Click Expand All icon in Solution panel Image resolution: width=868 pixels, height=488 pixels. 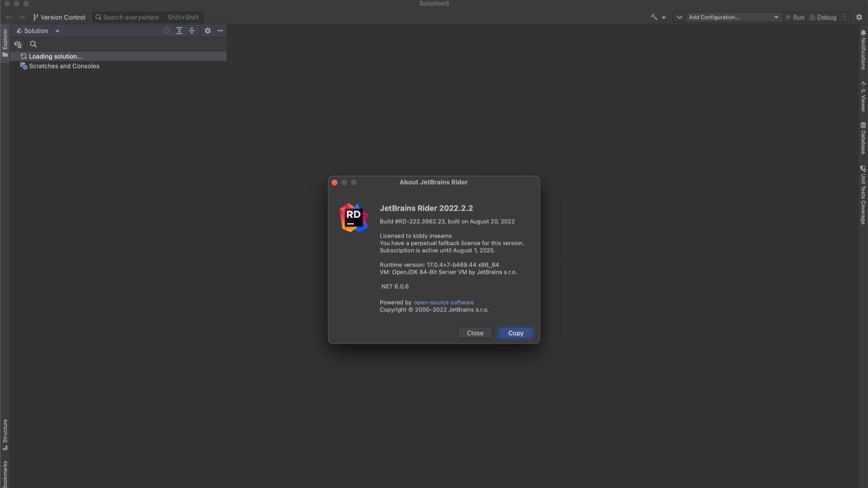[x=179, y=31]
